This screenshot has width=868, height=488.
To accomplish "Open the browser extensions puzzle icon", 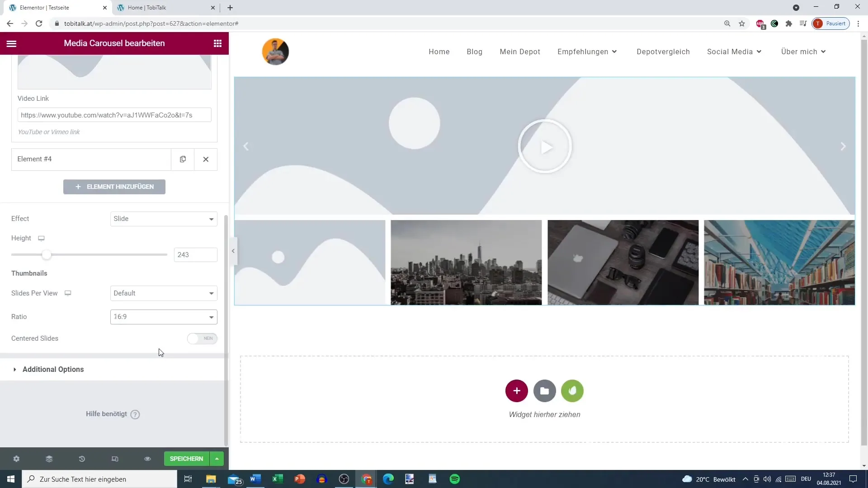I will click(x=789, y=23).
